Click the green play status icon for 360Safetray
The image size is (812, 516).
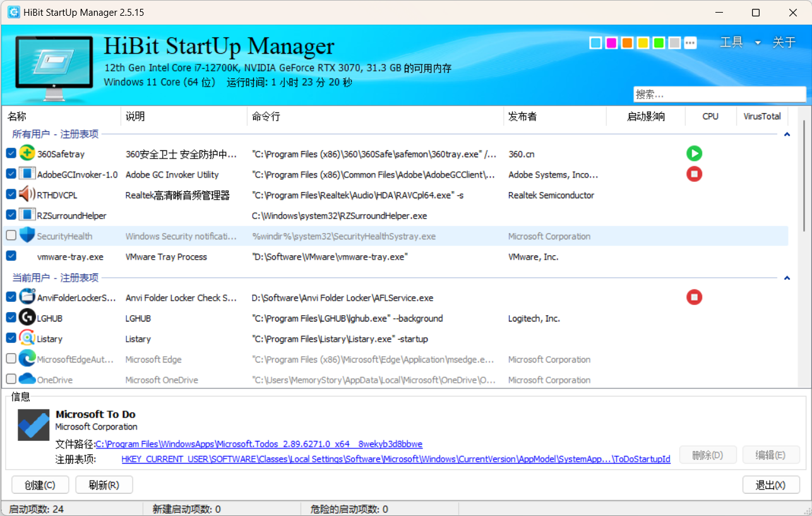pyautogui.click(x=694, y=153)
